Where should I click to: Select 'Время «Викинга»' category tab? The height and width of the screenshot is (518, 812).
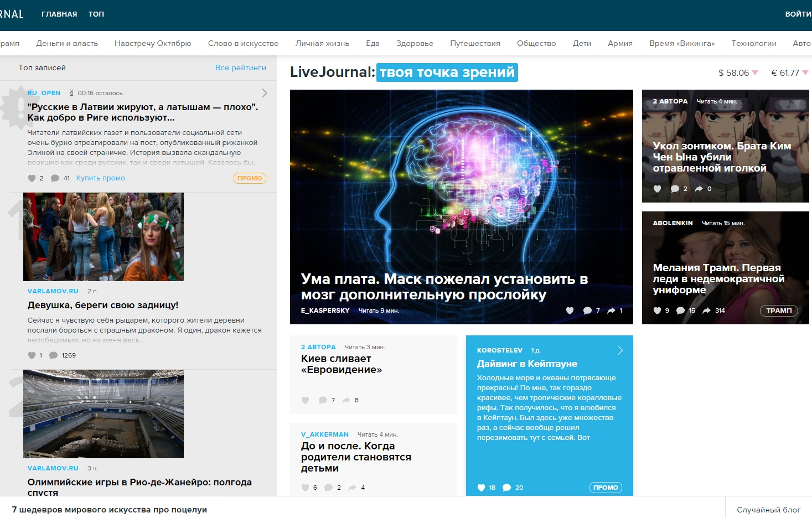pyautogui.click(x=682, y=43)
